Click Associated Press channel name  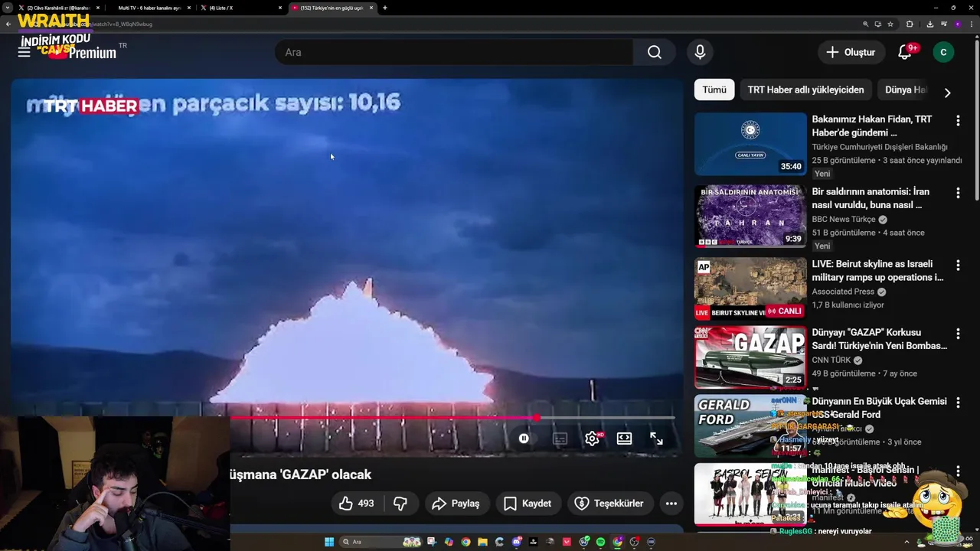[843, 292]
